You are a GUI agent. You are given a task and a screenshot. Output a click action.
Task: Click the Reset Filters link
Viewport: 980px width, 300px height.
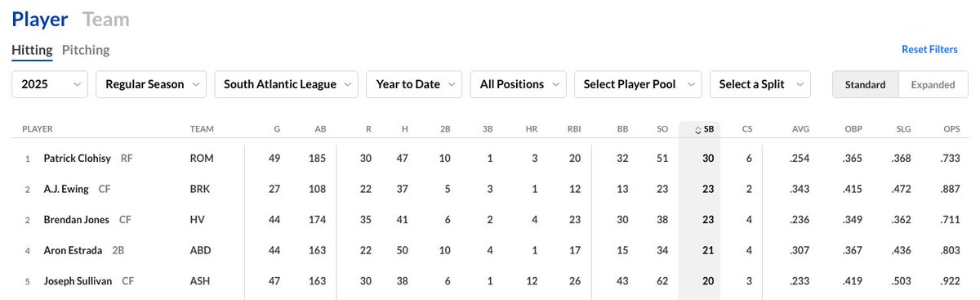(929, 50)
